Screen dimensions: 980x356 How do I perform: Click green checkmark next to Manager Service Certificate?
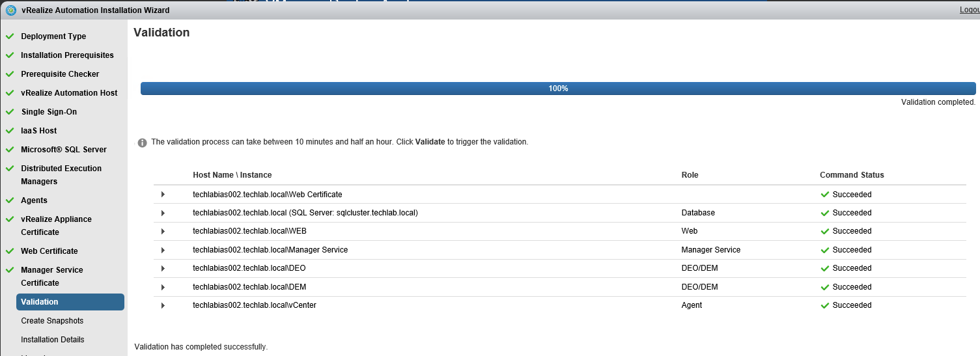coord(10,270)
